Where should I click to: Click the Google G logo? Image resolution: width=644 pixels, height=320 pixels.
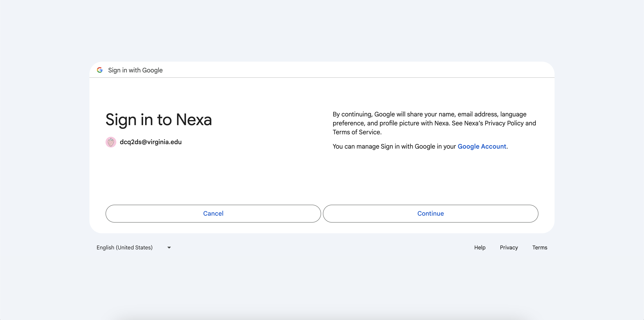point(100,70)
